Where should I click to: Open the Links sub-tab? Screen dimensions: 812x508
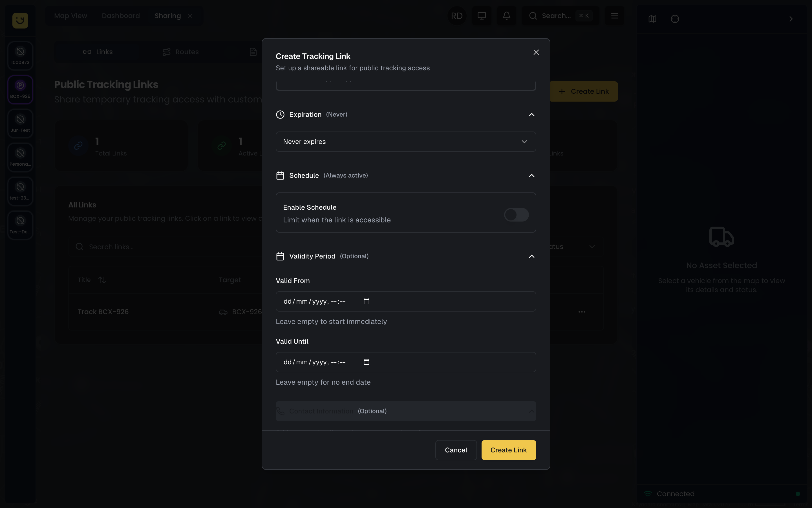(x=98, y=52)
